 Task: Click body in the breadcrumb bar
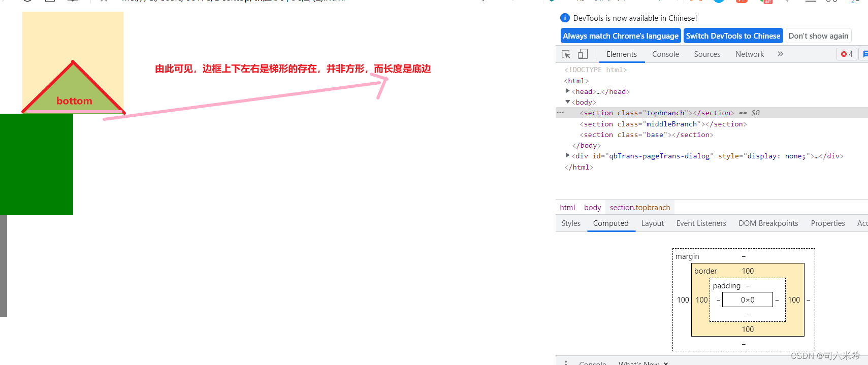(592, 207)
